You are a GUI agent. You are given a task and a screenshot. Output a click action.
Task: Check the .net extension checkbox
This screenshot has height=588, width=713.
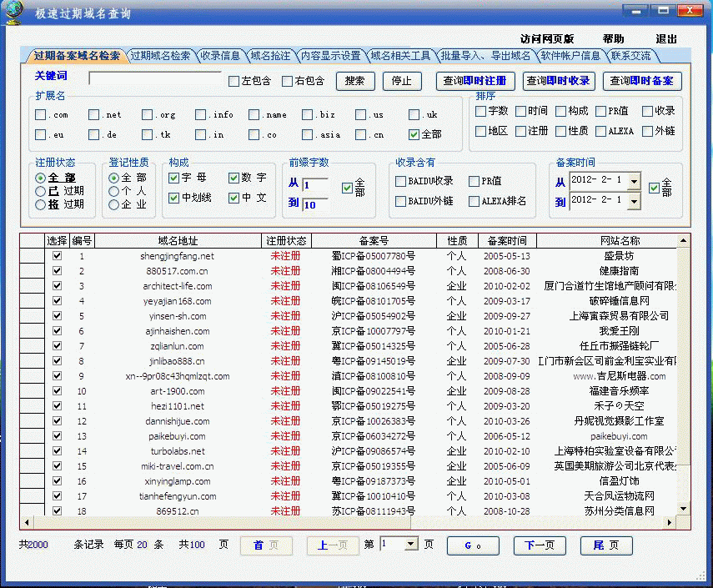pyautogui.click(x=93, y=114)
